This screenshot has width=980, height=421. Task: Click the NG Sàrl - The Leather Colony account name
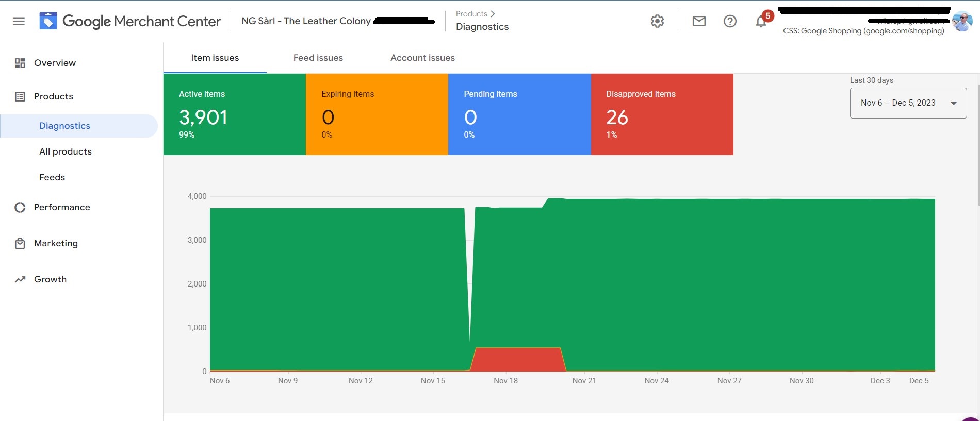click(x=306, y=21)
